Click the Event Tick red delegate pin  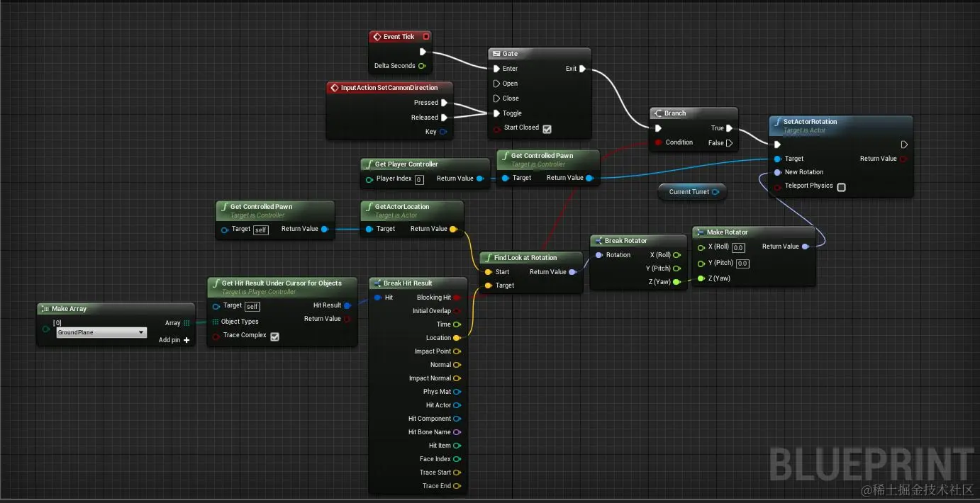425,37
